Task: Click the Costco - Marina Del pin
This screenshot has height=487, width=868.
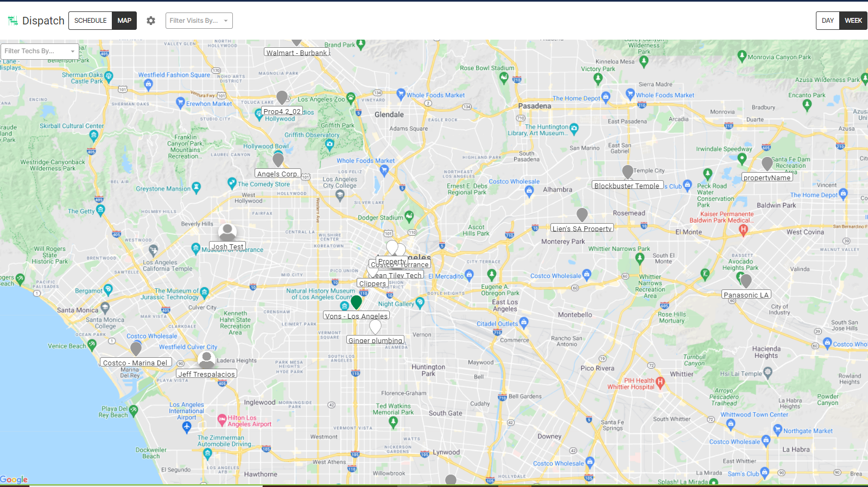Action: 136,348
